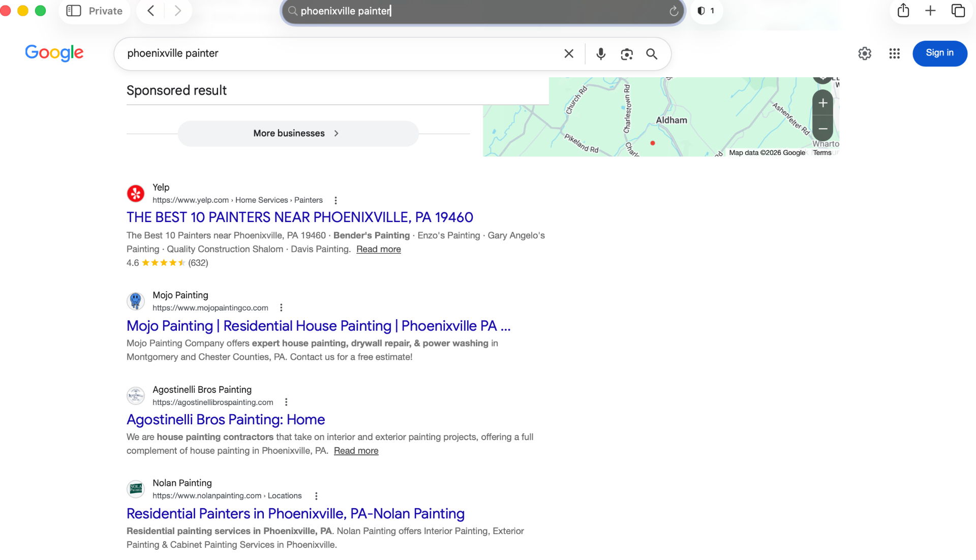Open Residential Painters in Phoenixville Nolan link
This screenshot has width=976, height=560.
pyautogui.click(x=295, y=513)
